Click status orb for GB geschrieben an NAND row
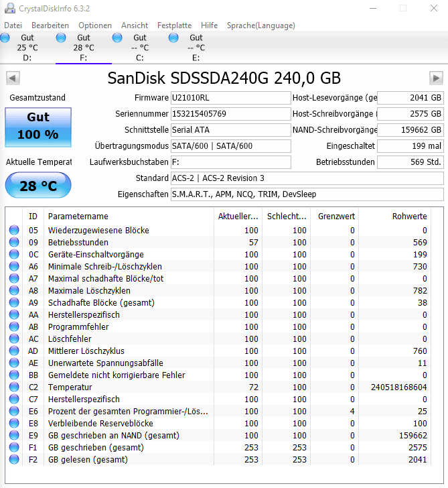 point(14,435)
